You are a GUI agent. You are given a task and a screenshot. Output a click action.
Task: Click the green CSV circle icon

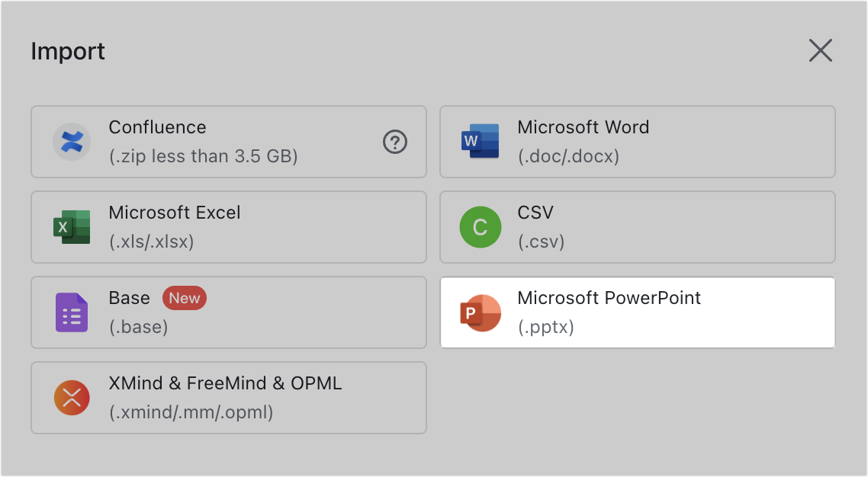tap(480, 227)
